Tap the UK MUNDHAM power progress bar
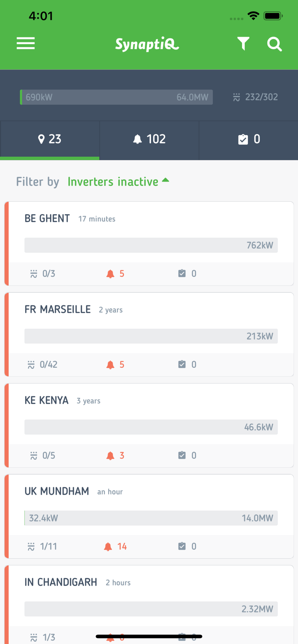298x644 pixels. point(151,518)
